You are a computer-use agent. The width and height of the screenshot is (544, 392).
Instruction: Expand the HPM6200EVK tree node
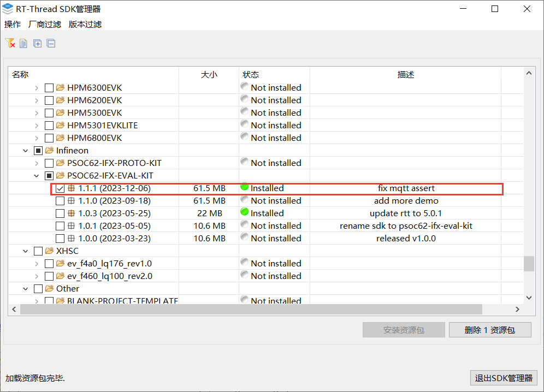click(37, 100)
